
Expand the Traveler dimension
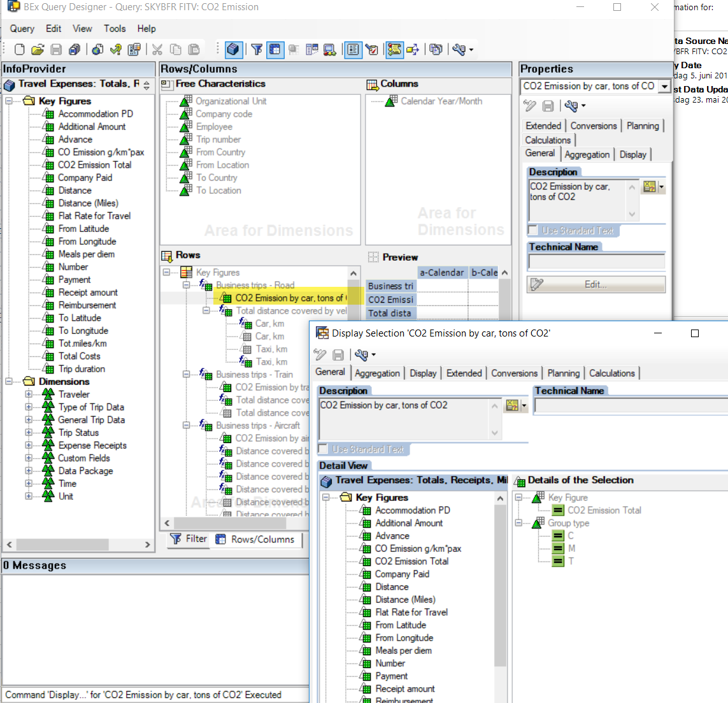coord(29,394)
